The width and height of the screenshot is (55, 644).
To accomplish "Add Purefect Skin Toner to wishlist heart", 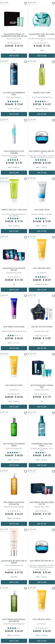I will tap(53, 62).
